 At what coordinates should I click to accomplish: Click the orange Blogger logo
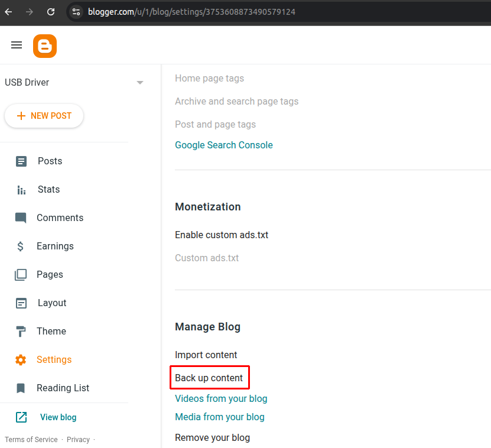45,45
